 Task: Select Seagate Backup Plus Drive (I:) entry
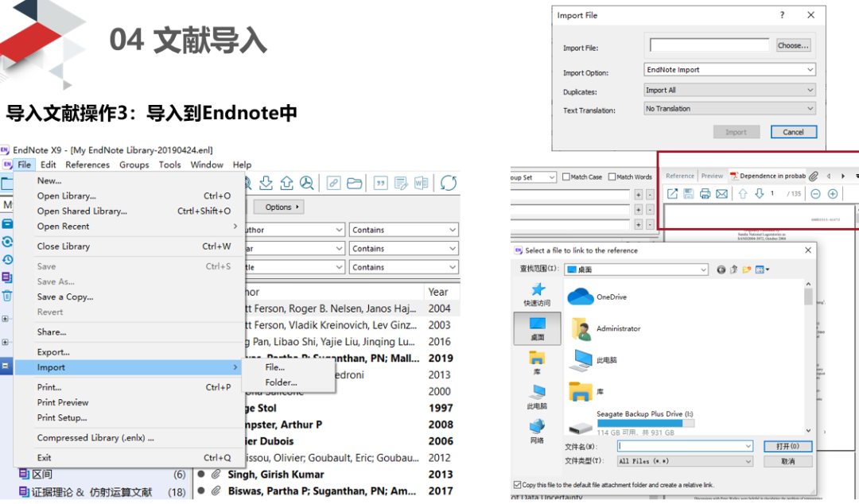tap(631, 423)
